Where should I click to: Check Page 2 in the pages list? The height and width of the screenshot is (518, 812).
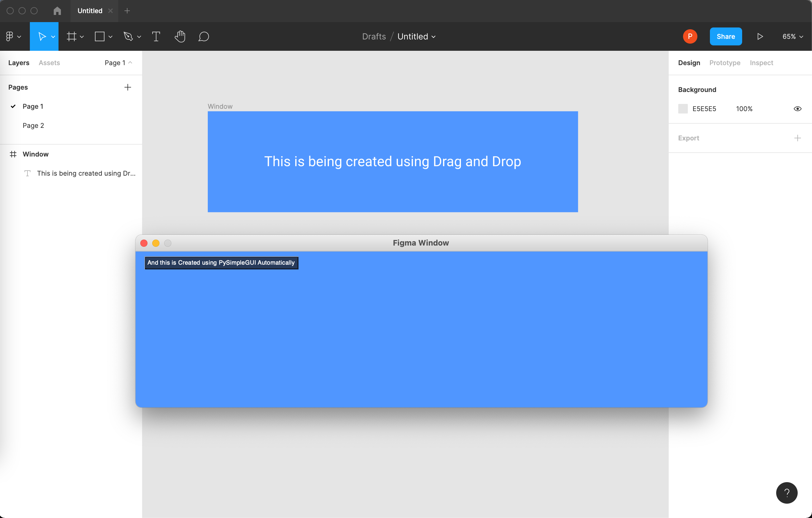point(33,125)
